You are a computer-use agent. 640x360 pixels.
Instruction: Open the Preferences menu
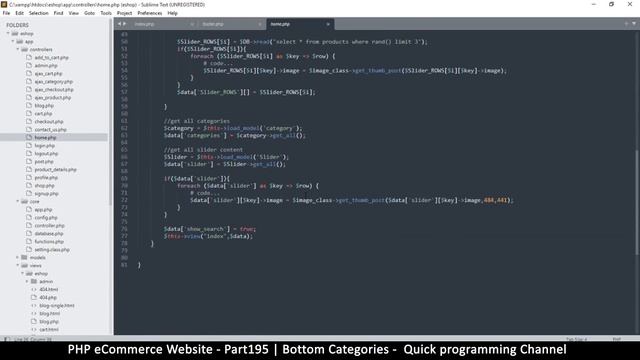click(x=149, y=13)
